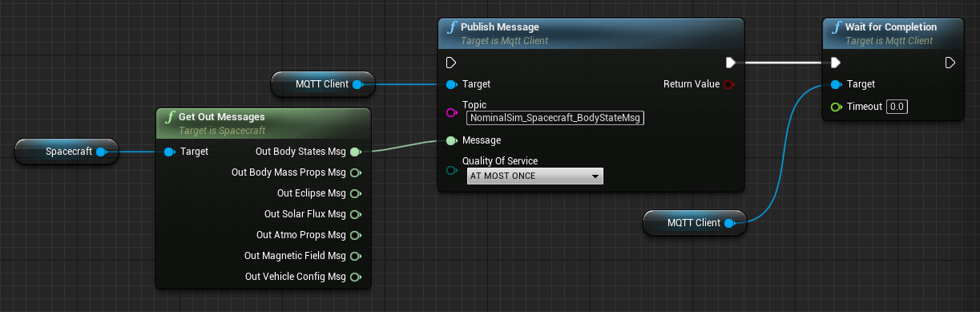Click Publish Message execution output pin
The height and width of the screenshot is (312, 980).
click(730, 63)
